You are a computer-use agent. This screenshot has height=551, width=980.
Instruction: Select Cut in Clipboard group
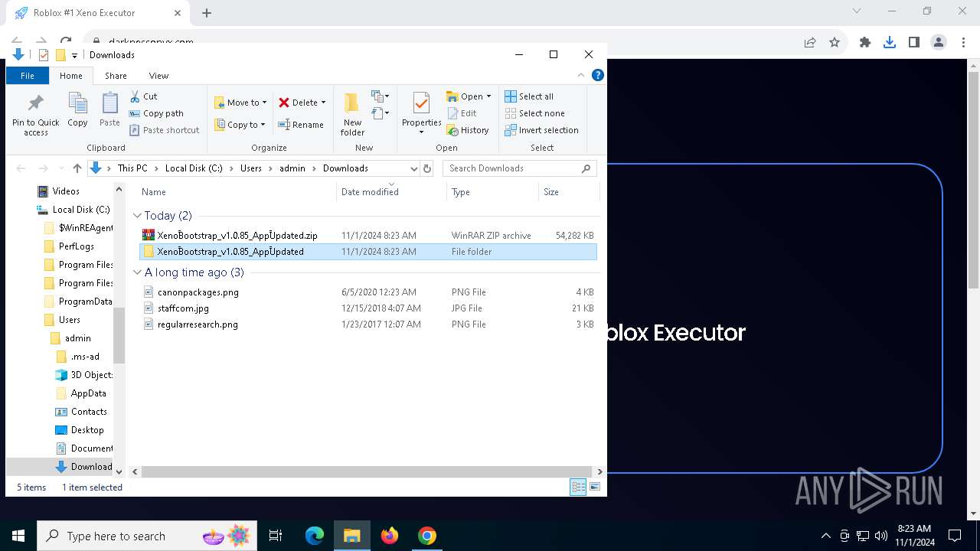[143, 96]
